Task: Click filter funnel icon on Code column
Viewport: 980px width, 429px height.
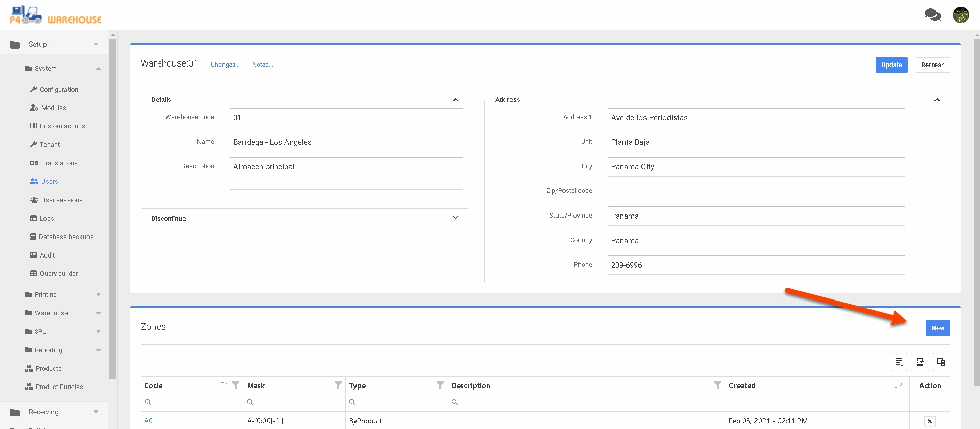Action: click(236, 385)
